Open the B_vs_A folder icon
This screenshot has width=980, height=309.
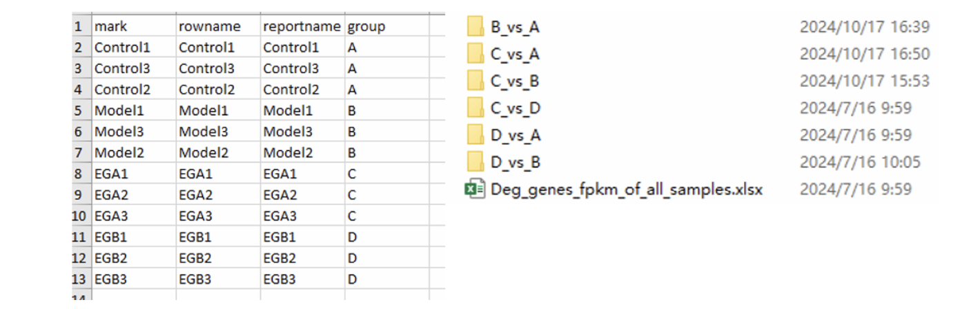pyautogui.click(x=475, y=27)
